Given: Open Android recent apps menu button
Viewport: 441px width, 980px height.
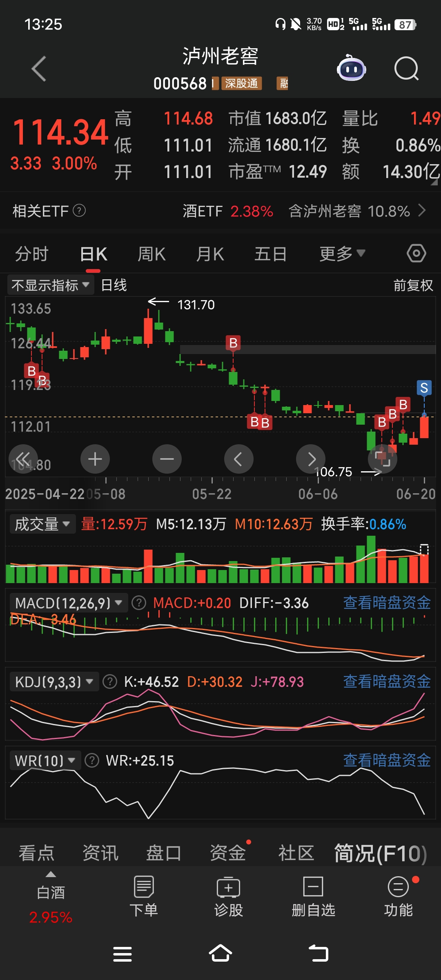Looking at the screenshot, I should pyautogui.click(x=122, y=954).
